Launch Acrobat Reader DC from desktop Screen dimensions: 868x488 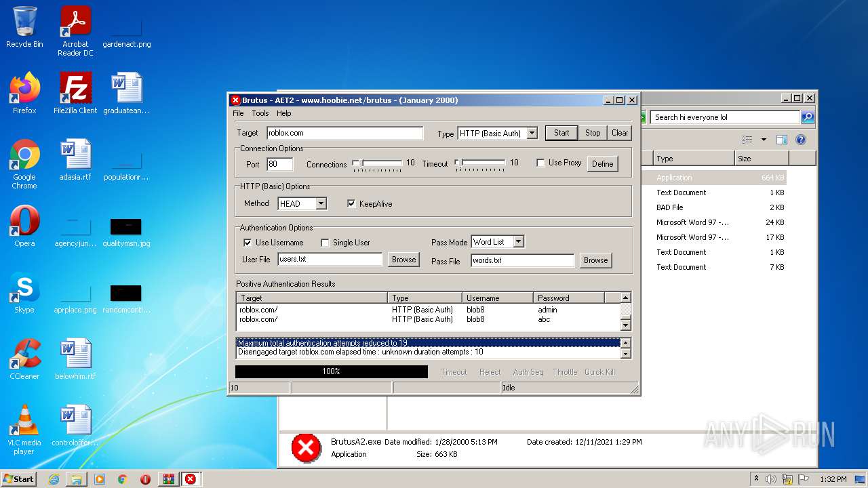(75, 30)
